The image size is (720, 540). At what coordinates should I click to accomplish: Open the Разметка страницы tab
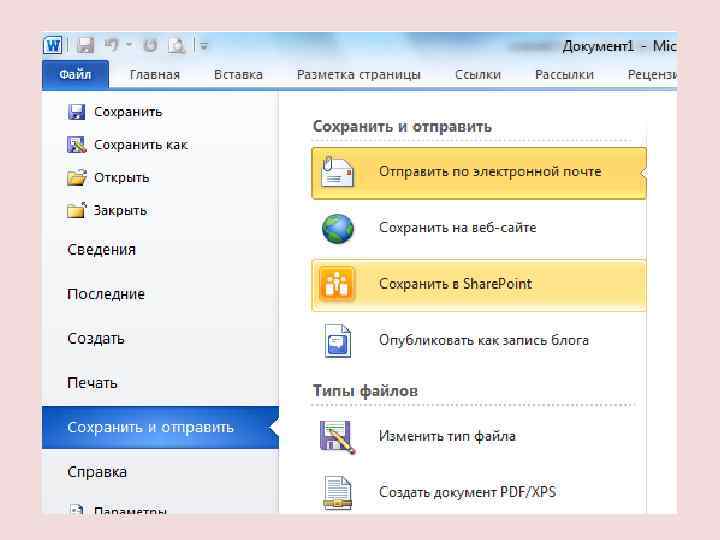click(x=359, y=74)
